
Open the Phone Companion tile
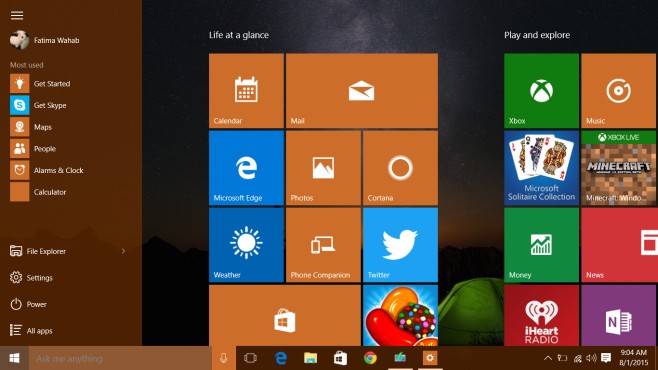(323, 245)
